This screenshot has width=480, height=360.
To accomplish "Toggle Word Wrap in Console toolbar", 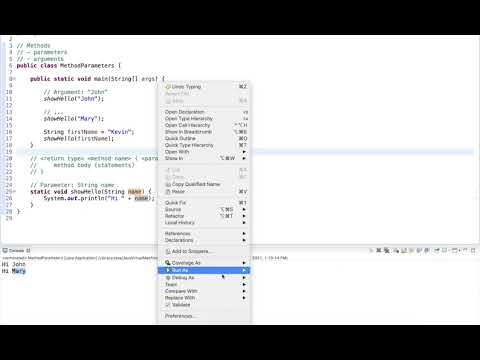I will coord(411,250).
